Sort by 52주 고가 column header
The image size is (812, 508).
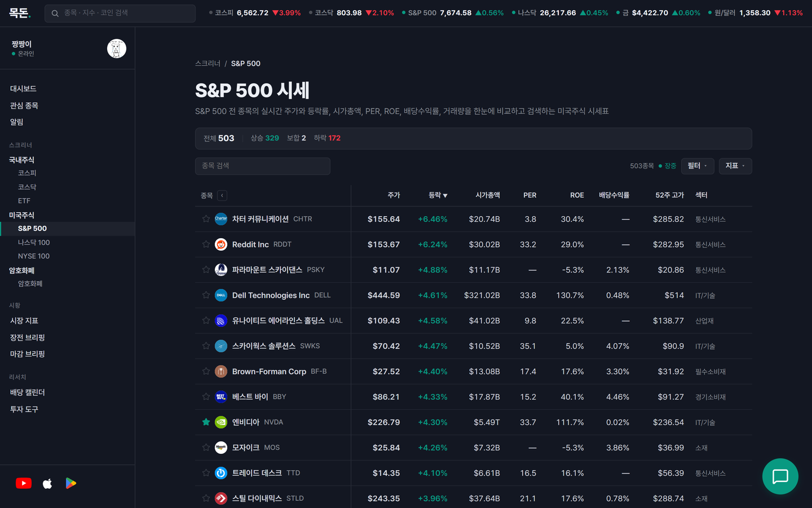[669, 195]
